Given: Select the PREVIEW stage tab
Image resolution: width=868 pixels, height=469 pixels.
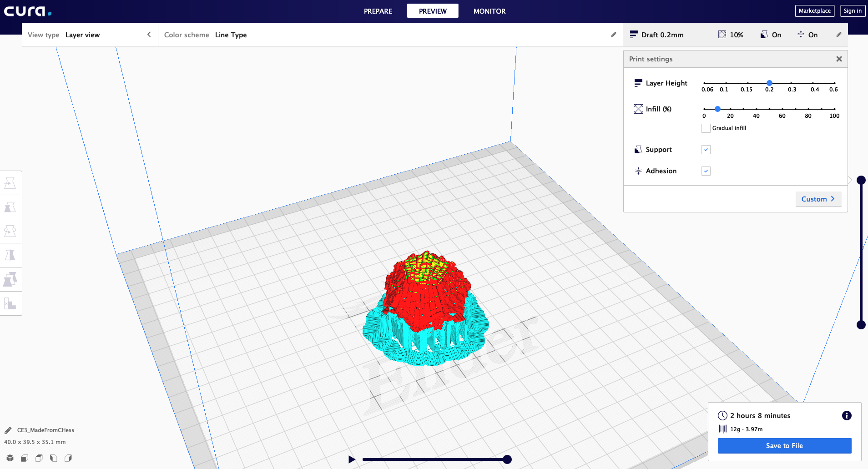Looking at the screenshot, I should 433,11.
